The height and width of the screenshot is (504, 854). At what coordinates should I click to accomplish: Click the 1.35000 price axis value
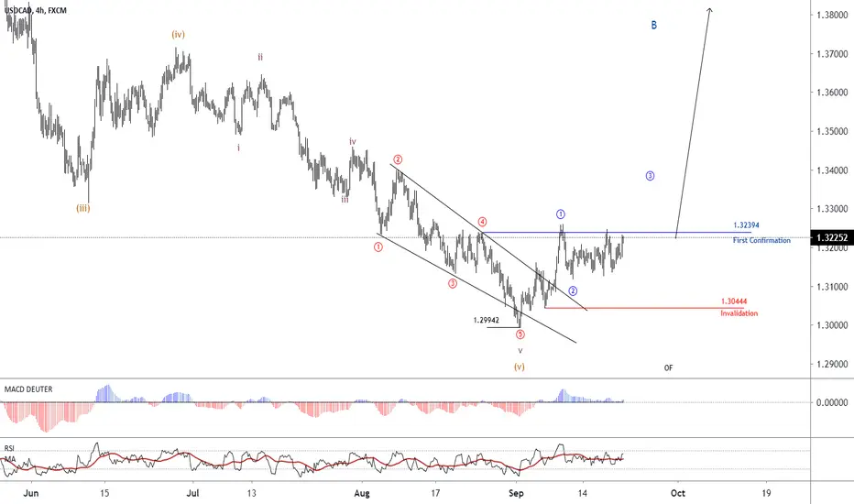tap(832, 131)
